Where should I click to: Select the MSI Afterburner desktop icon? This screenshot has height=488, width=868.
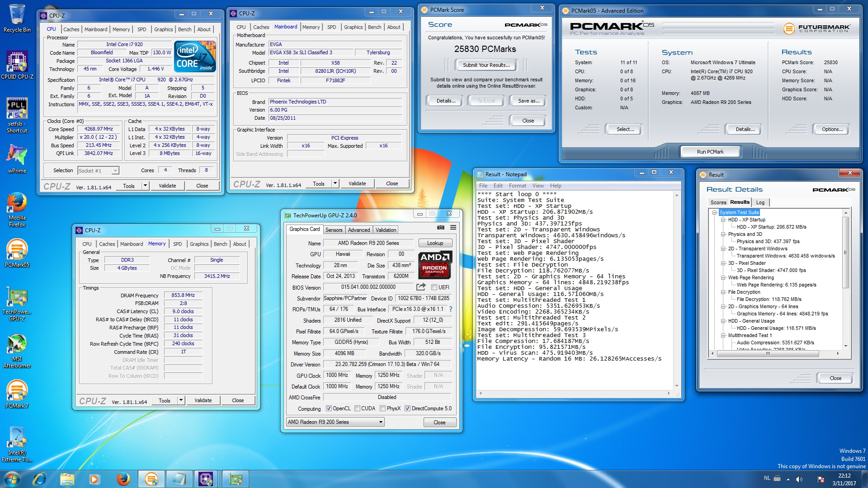tap(17, 351)
